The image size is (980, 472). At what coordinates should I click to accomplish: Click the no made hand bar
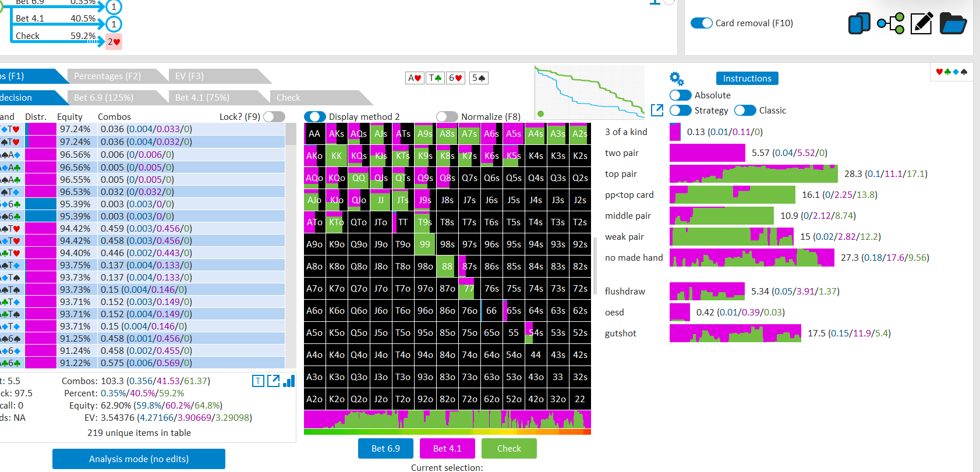752,258
